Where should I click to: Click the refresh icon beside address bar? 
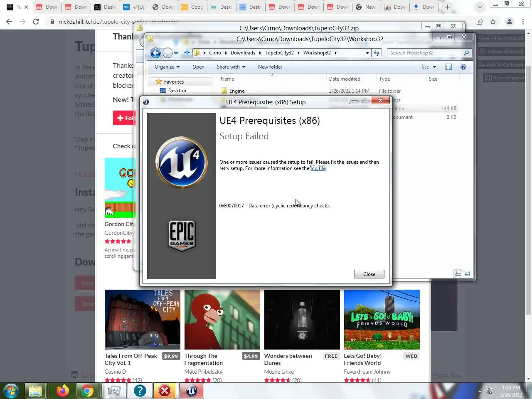tap(377, 53)
